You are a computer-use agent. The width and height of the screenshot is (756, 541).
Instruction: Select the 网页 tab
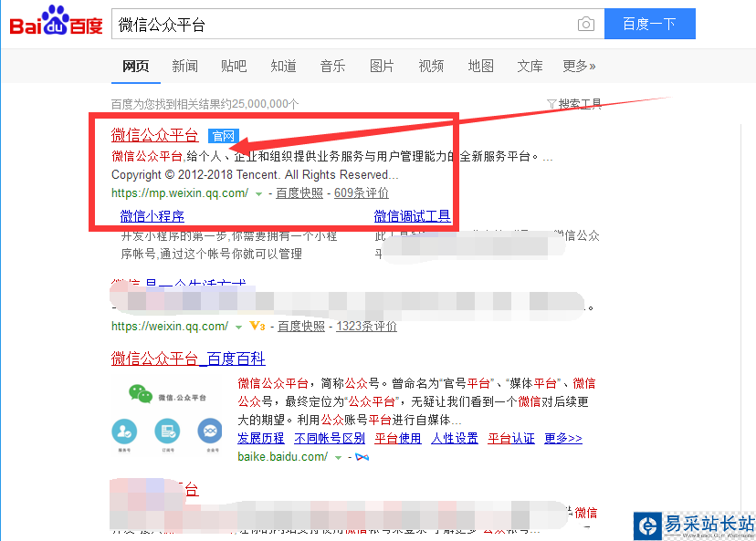(x=135, y=66)
